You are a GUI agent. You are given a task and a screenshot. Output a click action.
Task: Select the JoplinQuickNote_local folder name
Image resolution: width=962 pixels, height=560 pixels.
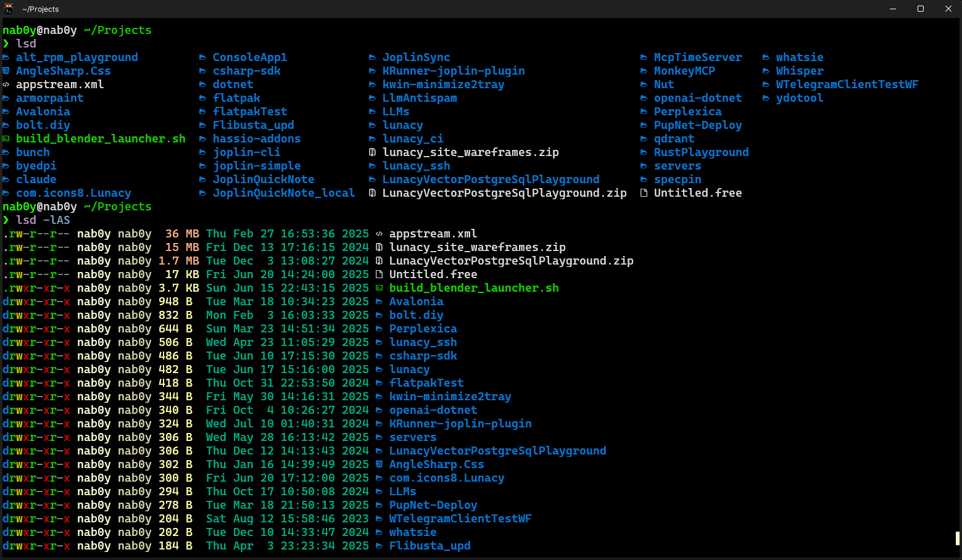click(284, 193)
